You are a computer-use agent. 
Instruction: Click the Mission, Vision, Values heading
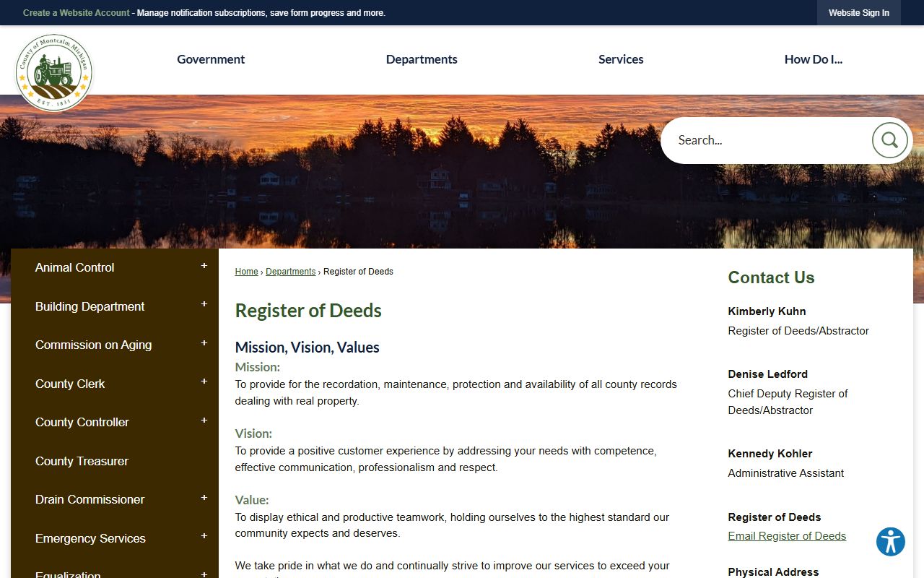point(307,348)
